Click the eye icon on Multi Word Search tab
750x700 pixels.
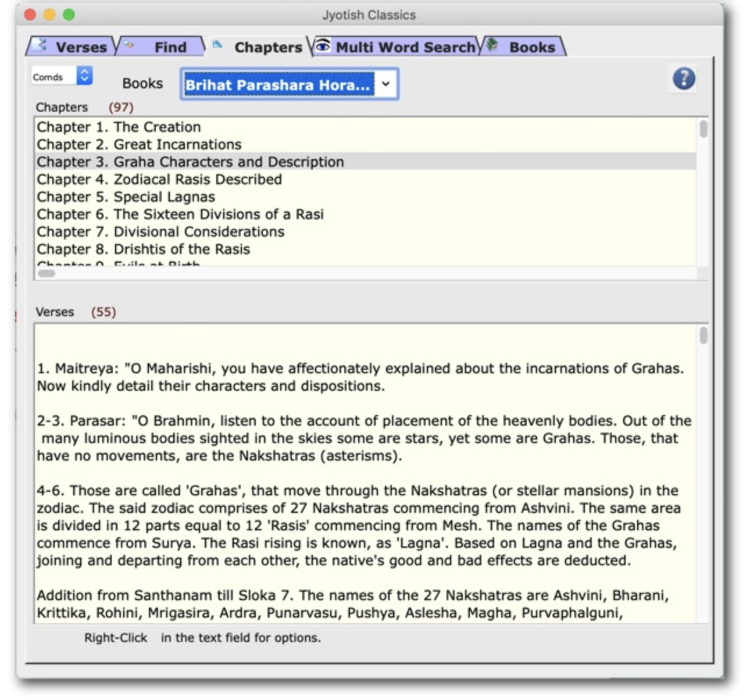(323, 46)
